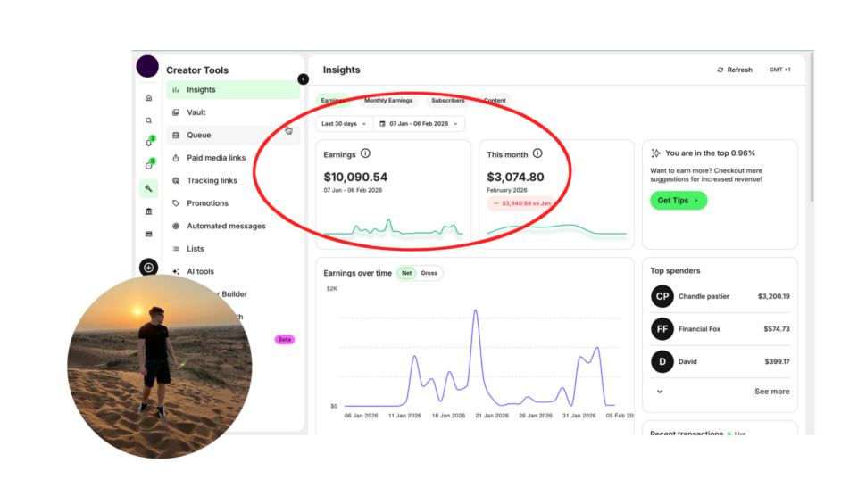This screenshot has width=866, height=504.
Task: Click the search magnifier icon
Action: point(148,120)
